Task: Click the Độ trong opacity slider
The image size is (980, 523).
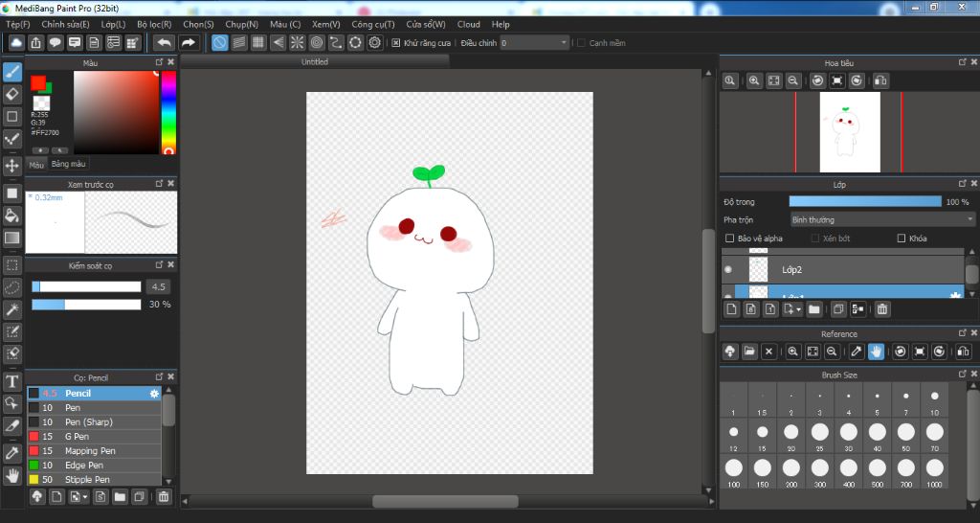Action: pos(865,201)
